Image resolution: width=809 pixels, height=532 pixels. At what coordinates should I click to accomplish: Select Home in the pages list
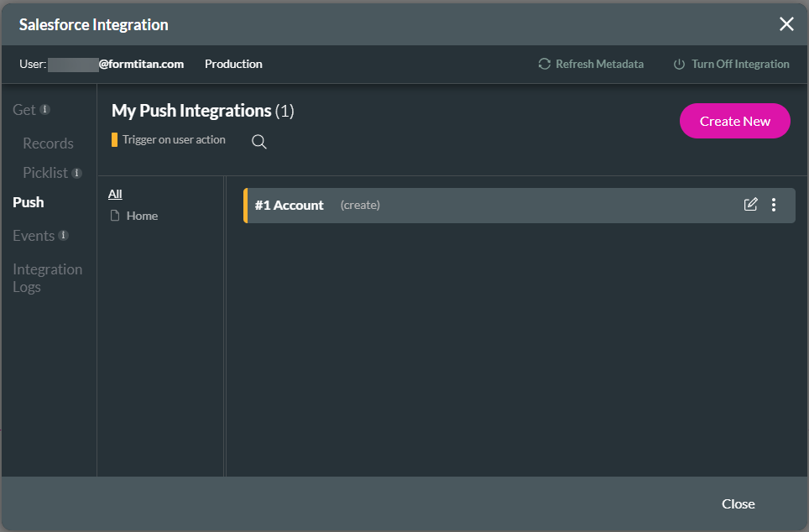[x=140, y=215]
